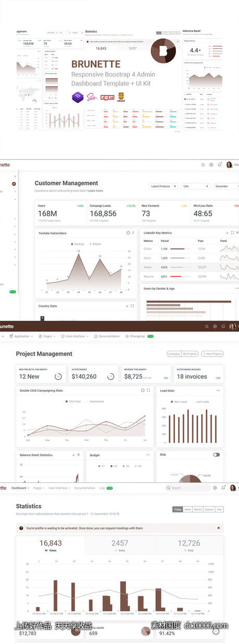
Task: Close the Balance Sheet Statistics card
Action: (79, 455)
